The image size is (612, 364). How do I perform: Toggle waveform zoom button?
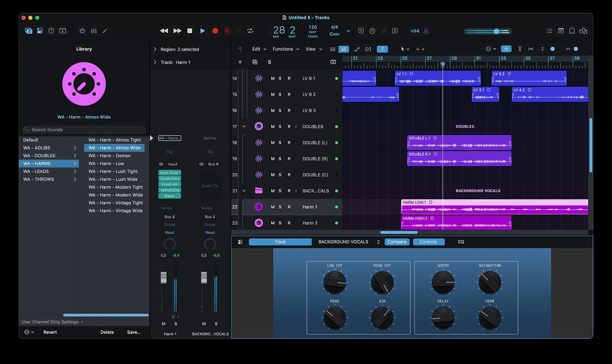pos(506,49)
